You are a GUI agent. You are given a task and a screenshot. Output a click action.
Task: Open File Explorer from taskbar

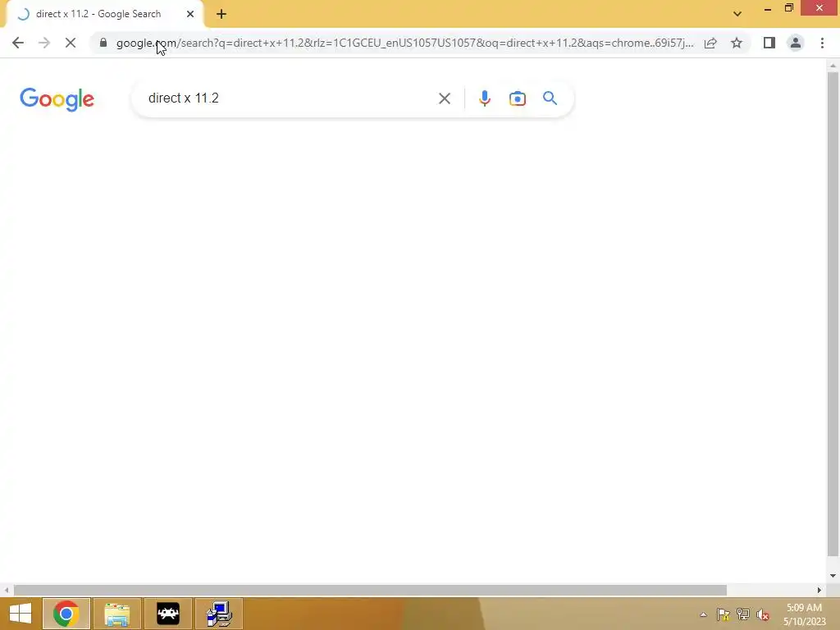pyautogui.click(x=116, y=614)
